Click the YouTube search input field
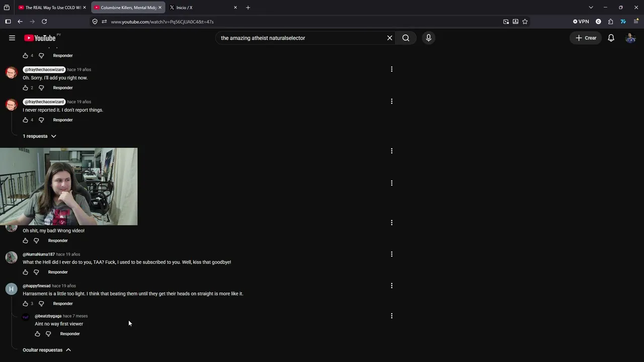Image resolution: width=644 pixels, height=362 pixels. coord(301,38)
